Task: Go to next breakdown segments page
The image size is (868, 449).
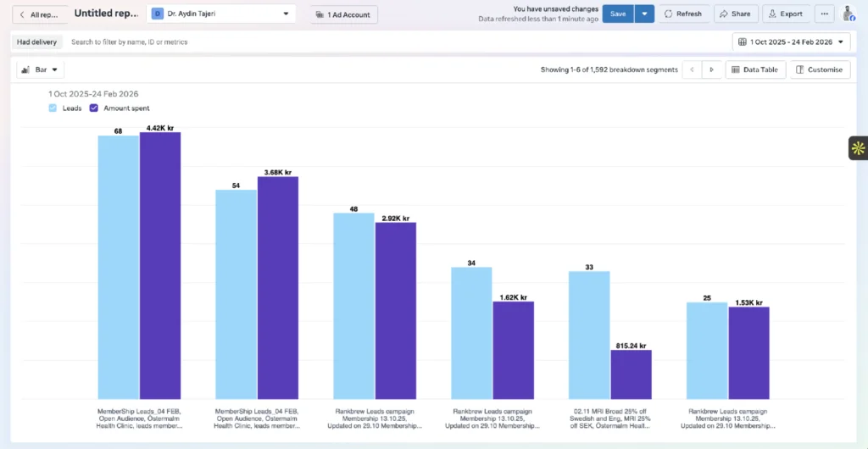Action: (x=712, y=69)
